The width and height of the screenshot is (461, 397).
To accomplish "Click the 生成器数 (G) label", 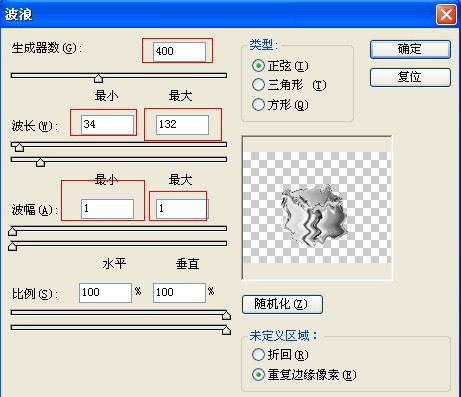I will click(46, 48).
